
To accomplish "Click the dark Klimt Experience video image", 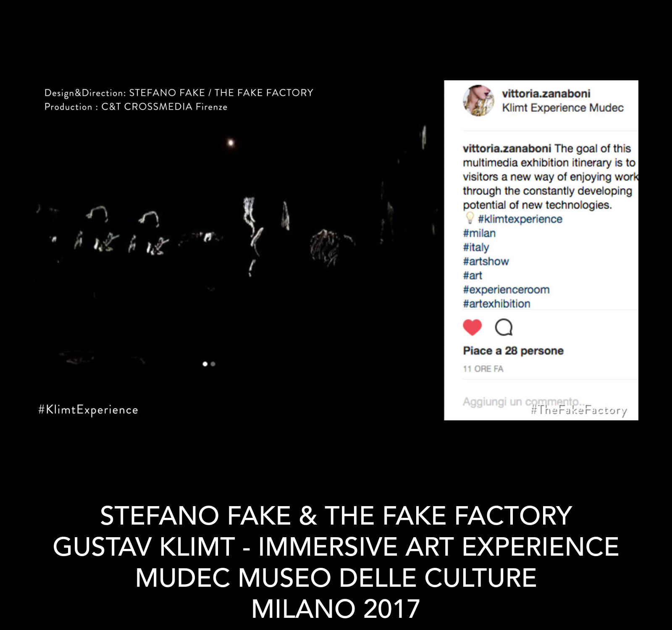I will tap(235, 252).
